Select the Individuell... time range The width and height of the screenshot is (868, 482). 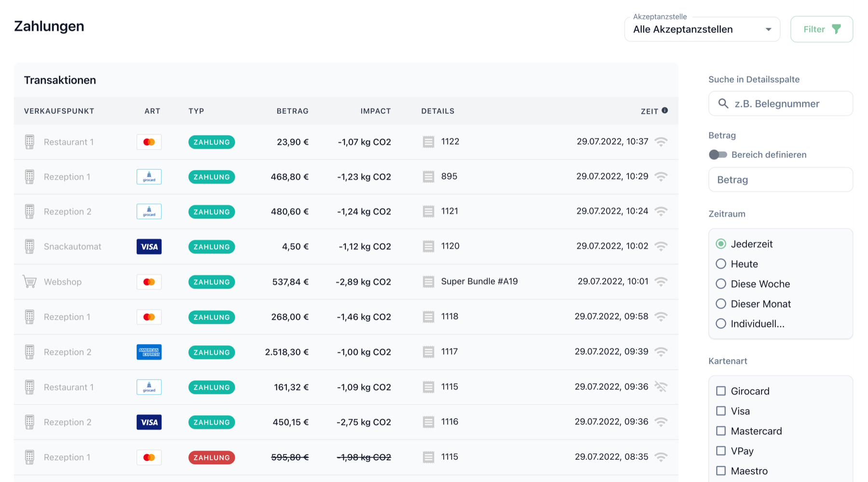(721, 324)
